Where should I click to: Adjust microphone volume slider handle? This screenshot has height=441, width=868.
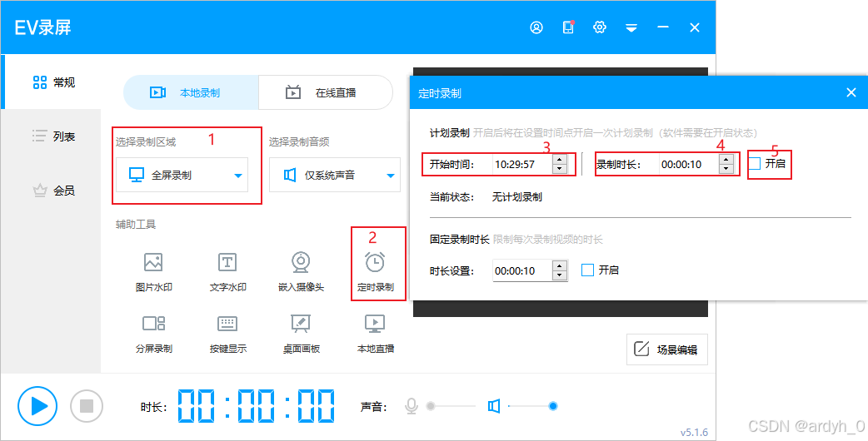coord(431,406)
